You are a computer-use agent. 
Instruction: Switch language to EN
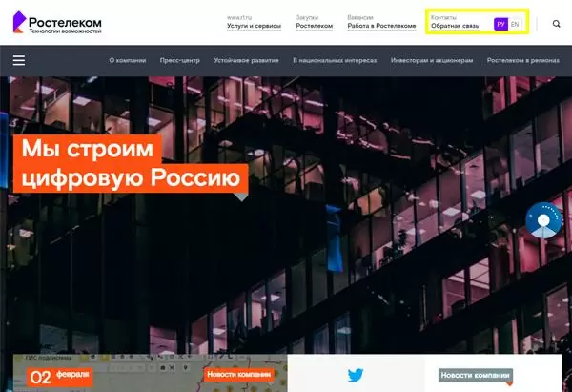click(x=516, y=24)
